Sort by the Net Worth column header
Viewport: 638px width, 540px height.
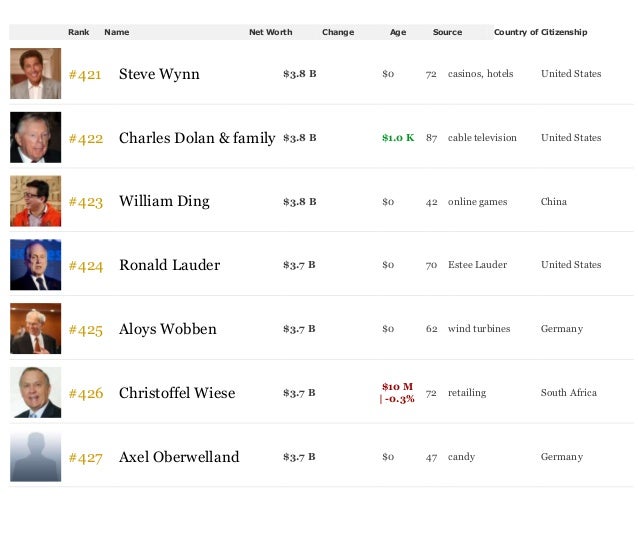click(271, 32)
